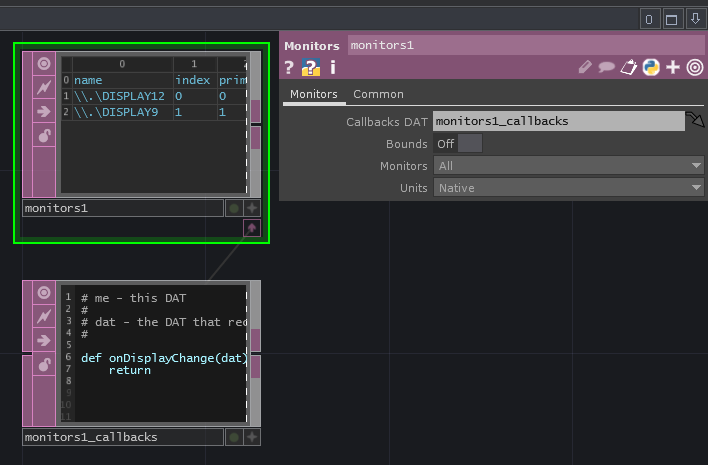Select the Monitors parameter tab
The image size is (708, 465).
click(313, 94)
